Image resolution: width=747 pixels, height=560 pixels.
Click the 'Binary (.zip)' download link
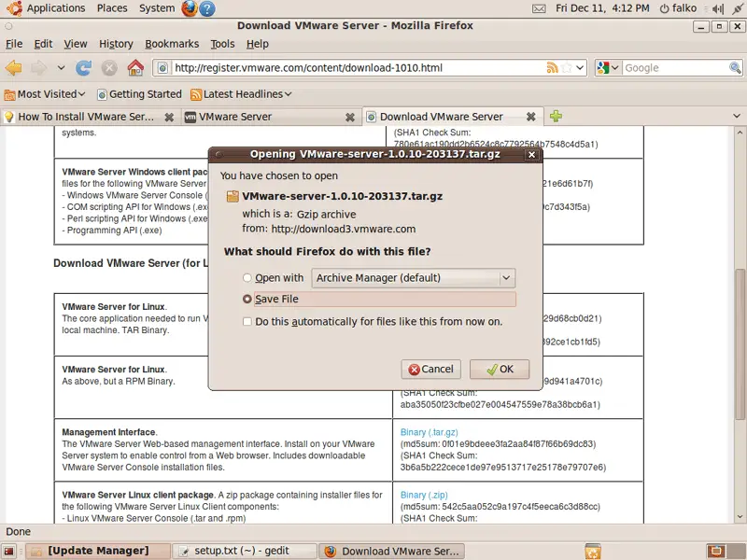pos(424,496)
